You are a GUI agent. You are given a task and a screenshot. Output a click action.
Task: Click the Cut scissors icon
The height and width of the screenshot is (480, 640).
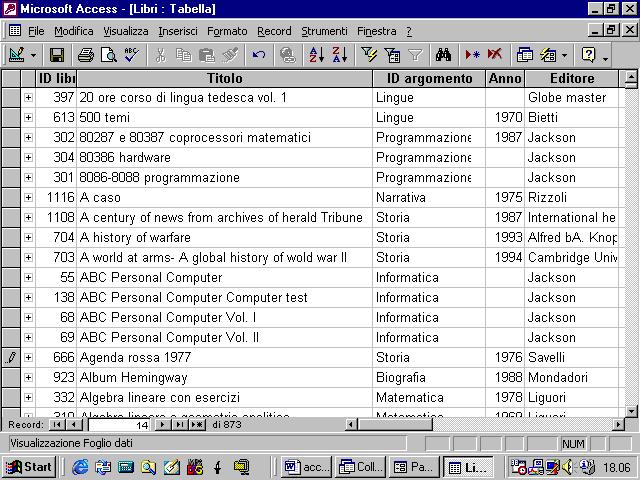click(x=160, y=55)
